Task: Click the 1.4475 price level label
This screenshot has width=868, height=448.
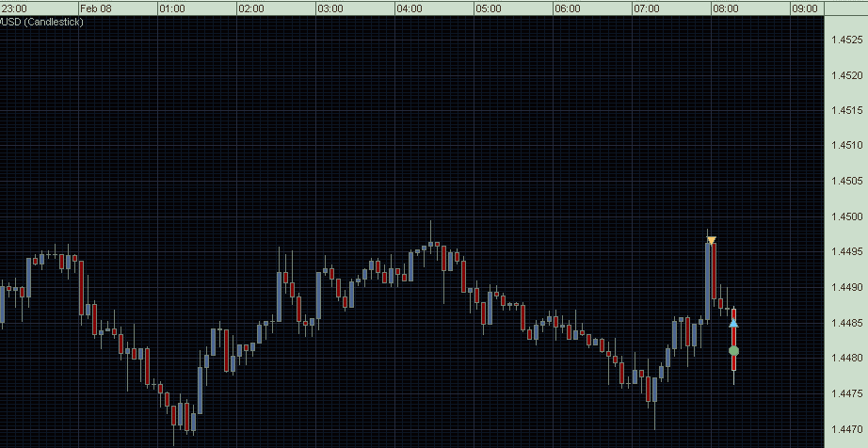Action: pyautogui.click(x=847, y=393)
